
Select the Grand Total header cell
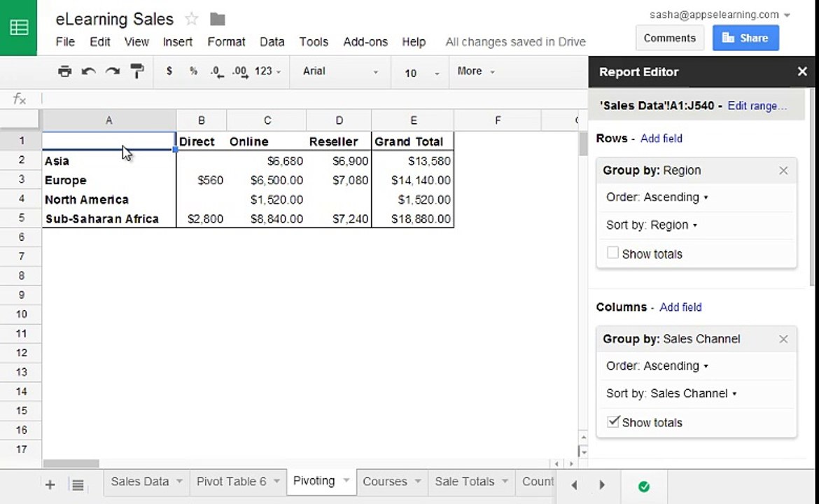(412, 141)
